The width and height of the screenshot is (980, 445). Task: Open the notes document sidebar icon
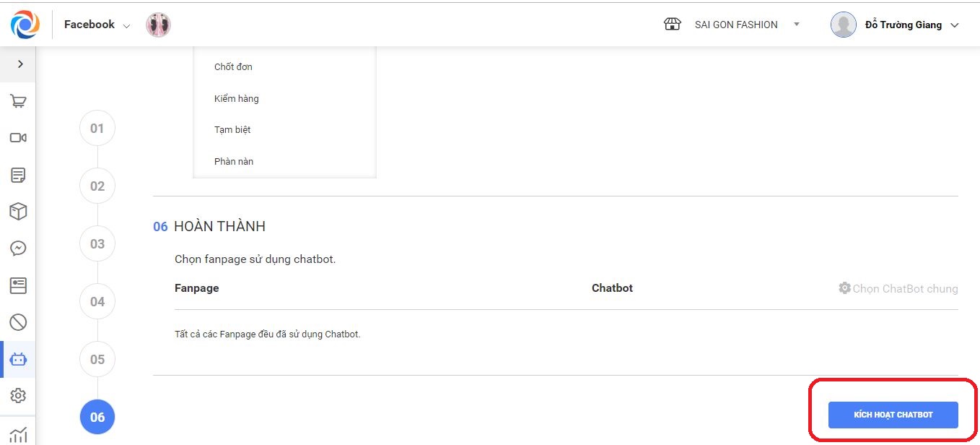18,175
